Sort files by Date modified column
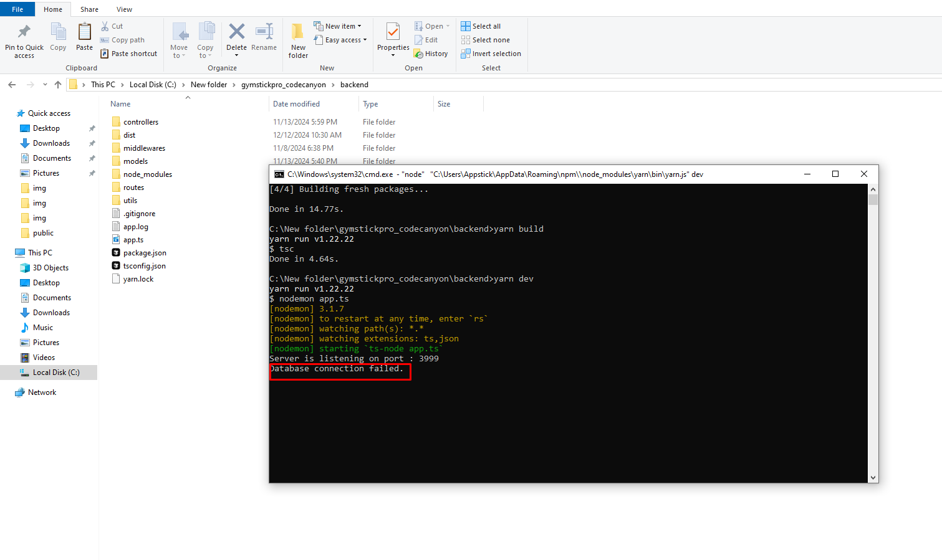The height and width of the screenshot is (560, 942). pos(296,104)
